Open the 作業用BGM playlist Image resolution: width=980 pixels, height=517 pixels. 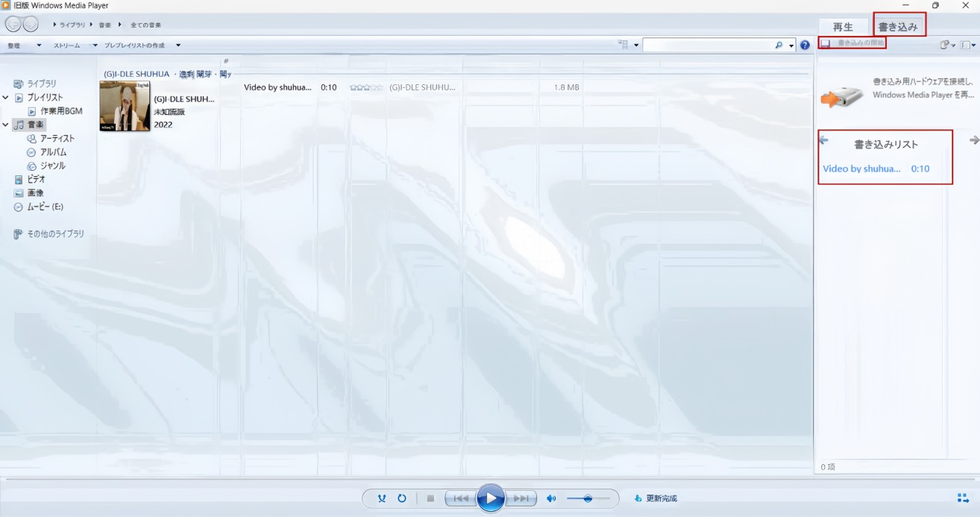tap(61, 110)
